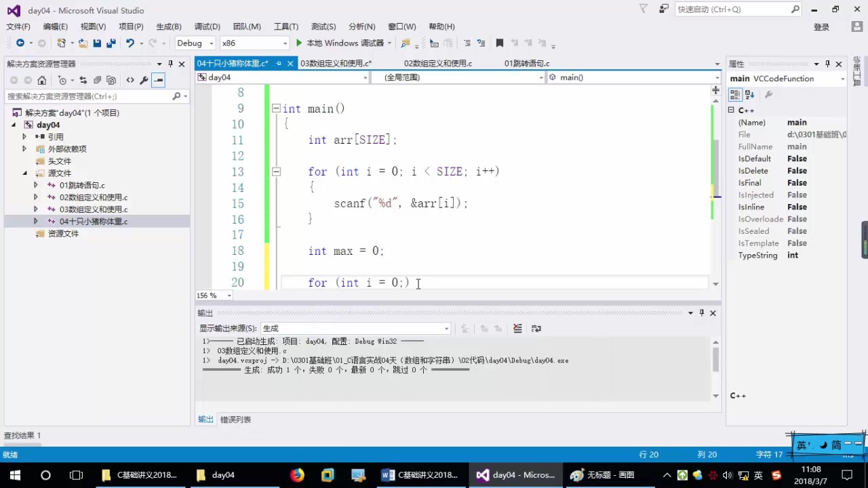Viewport: 868px width, 488px height.
Task: Open the x86 platform dropdown
Action: point(254,43)
